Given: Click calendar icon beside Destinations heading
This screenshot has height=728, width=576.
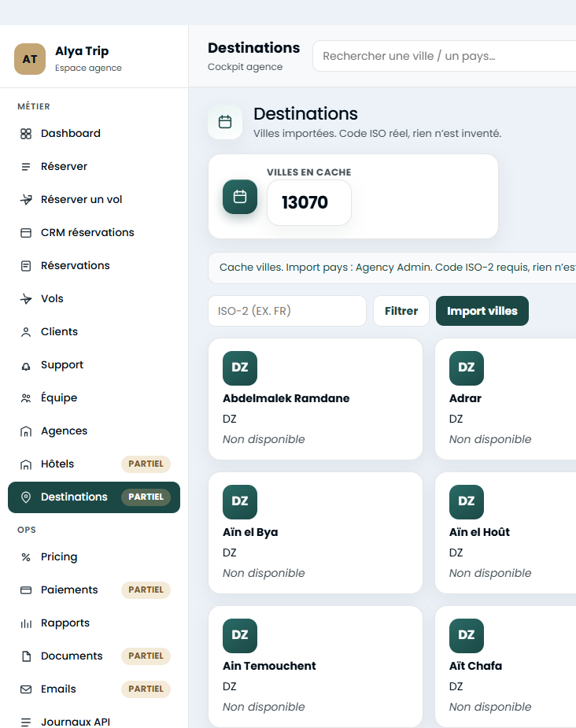Looking at the screenshot, I should 225,122.
